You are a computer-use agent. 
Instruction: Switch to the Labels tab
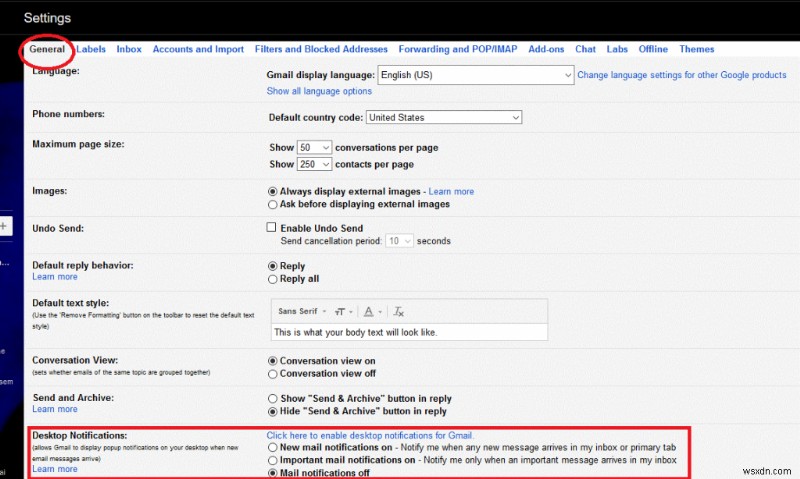coord(91,49)
